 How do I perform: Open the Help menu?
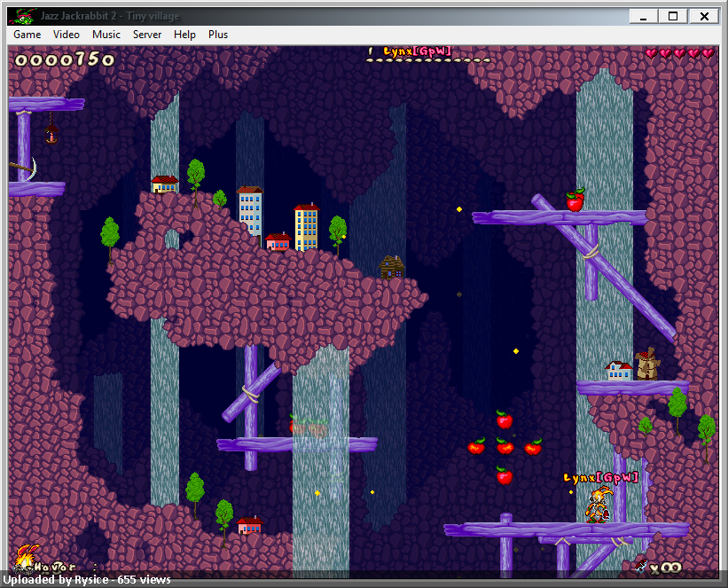184,35
